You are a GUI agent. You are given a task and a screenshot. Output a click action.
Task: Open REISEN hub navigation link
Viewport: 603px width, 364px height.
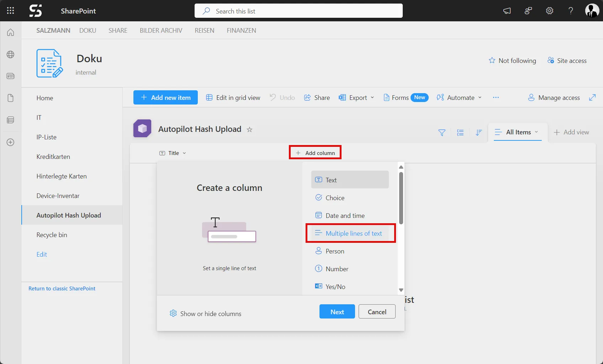[205, 31]
